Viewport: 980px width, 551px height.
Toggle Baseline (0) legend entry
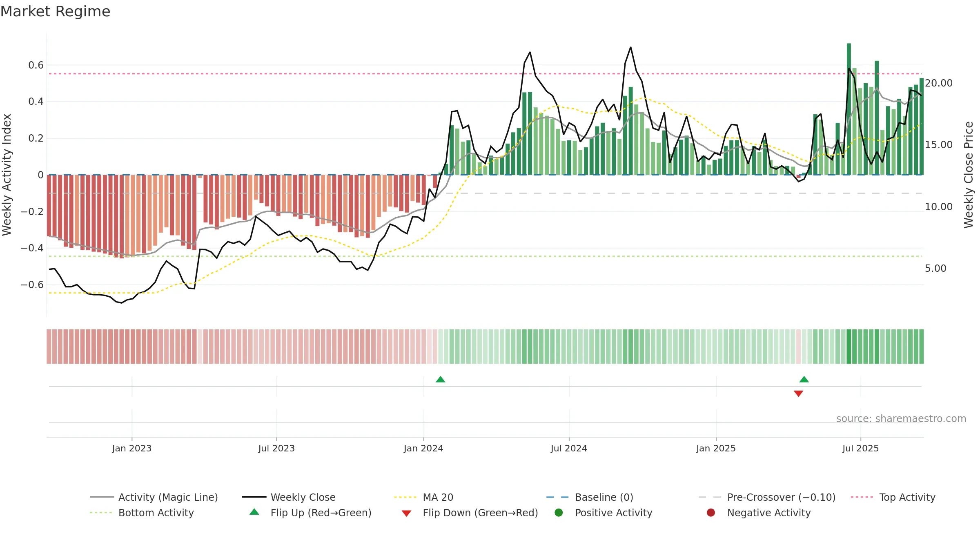click(590, 497)
